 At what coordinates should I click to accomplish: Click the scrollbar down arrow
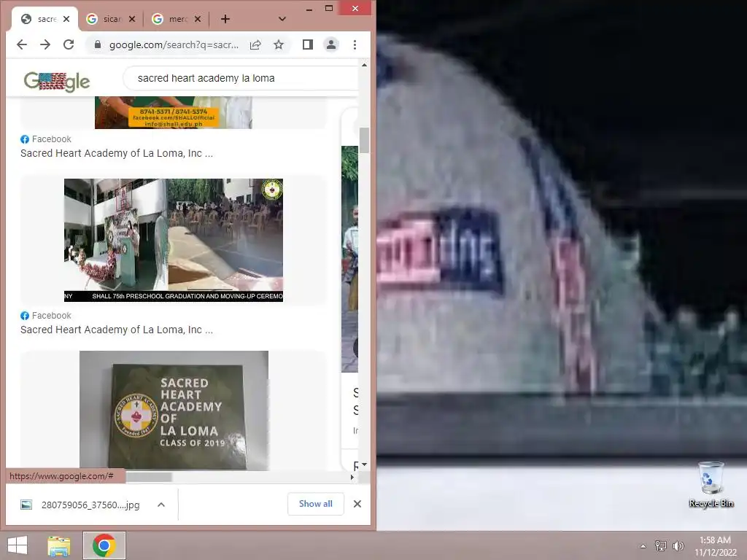pyautogui.click(x=365, y=464)
